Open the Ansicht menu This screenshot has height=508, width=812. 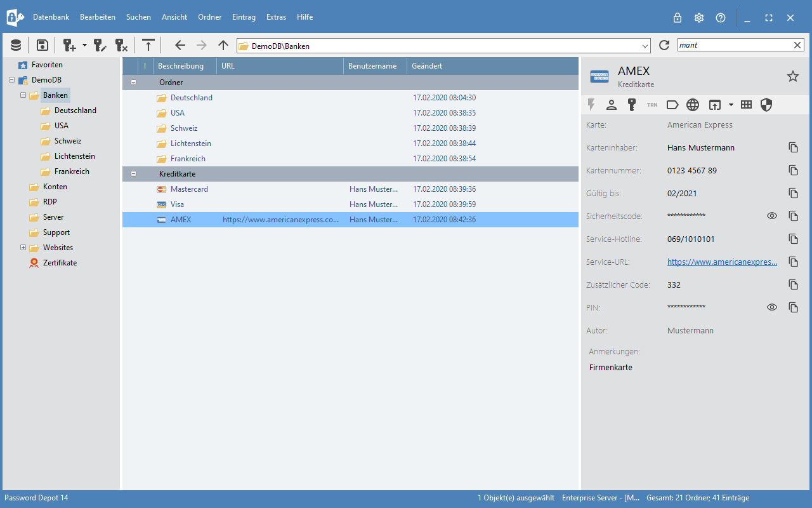pos(174,17)
